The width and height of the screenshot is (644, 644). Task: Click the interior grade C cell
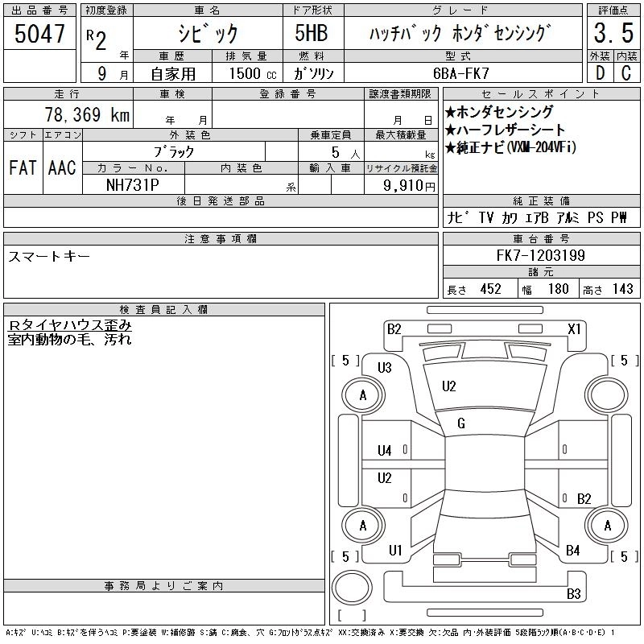point(626,73)
